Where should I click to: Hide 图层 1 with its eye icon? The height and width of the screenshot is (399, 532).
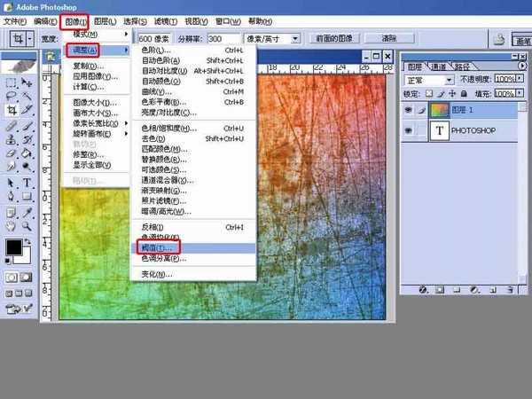coord(409,110)
